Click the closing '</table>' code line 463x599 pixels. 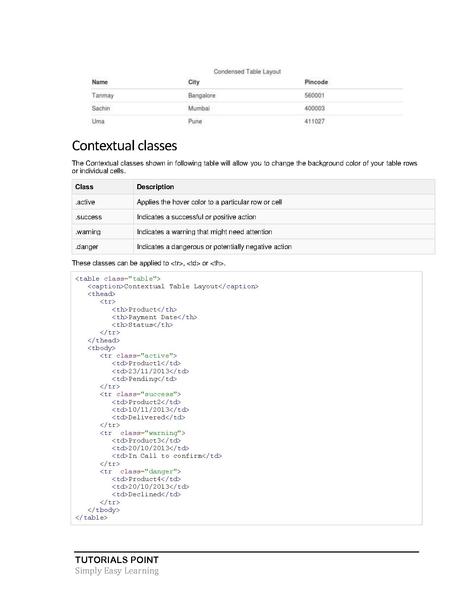91,518
